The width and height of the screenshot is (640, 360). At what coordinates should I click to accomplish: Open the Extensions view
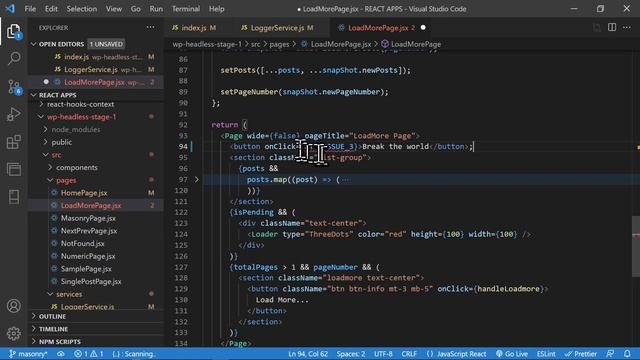pyautogui.click(x=13, y=142)
